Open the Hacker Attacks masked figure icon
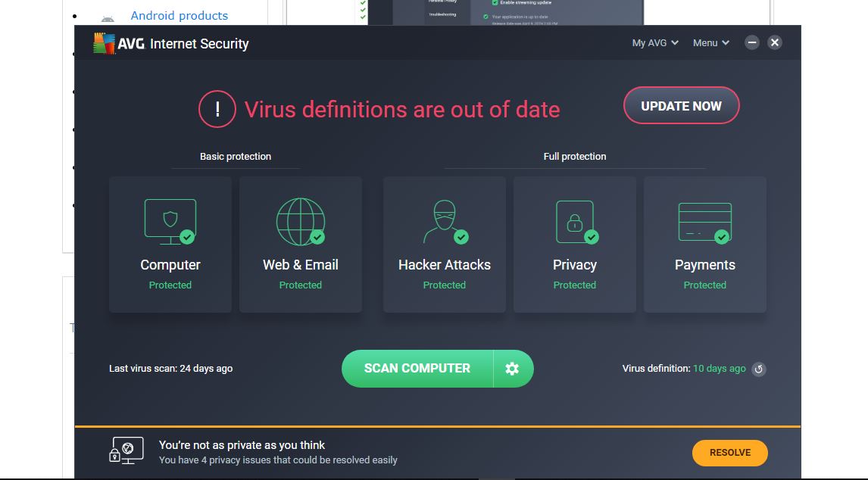Screen dimensions: 868x480 point(444,221)
